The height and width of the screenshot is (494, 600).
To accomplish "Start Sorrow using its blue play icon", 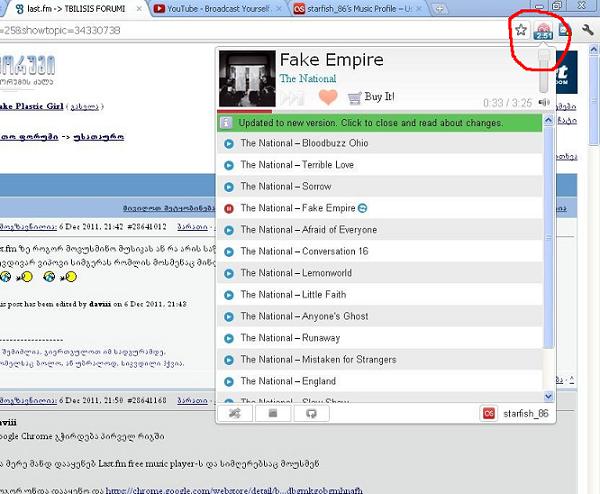I will pos(229,187).
